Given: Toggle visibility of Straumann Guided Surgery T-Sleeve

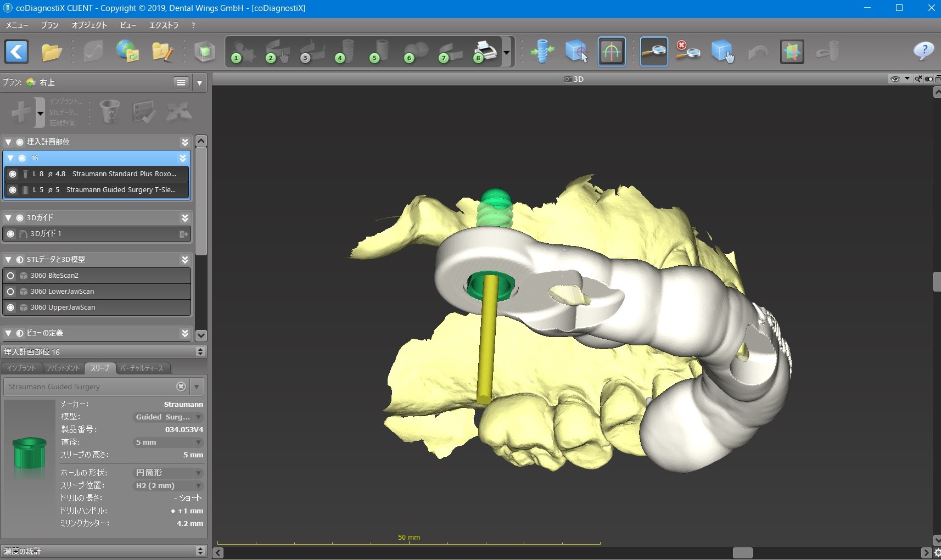Looking at the screenshot, I should pyautogui.click(x=13, y=190).
